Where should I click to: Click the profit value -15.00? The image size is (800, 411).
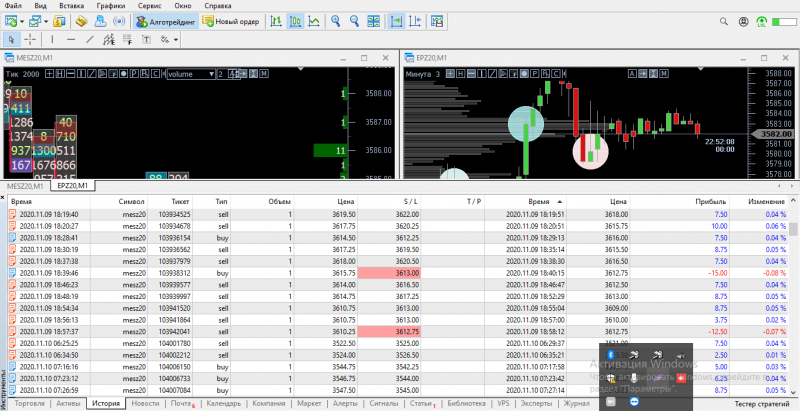pyautogui.click(x=717, y=273)
